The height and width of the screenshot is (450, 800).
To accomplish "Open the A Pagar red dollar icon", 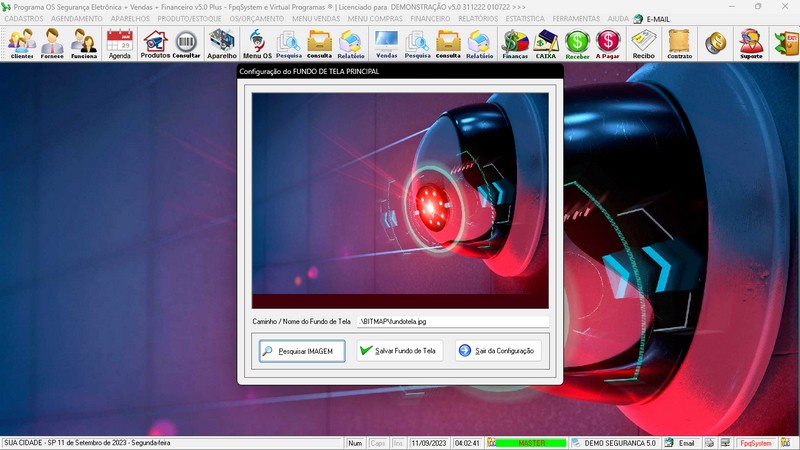I will [608, 44].
